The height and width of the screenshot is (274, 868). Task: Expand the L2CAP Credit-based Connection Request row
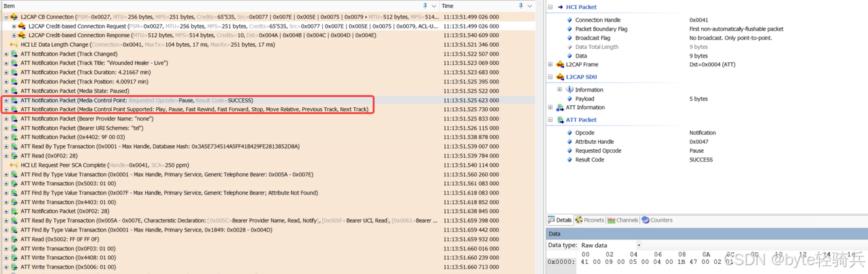coord(14,26)
